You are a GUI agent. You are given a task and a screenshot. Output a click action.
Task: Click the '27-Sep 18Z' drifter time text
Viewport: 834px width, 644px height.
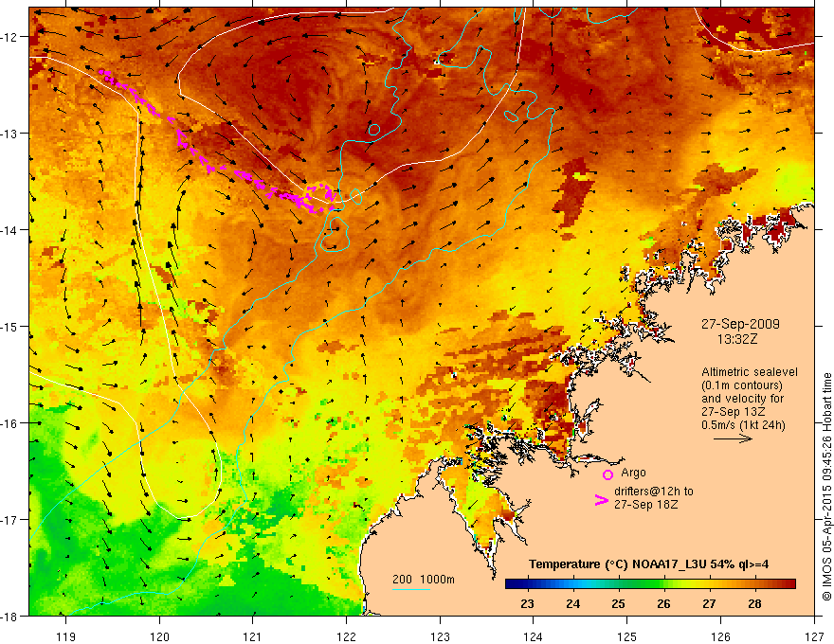645,504
